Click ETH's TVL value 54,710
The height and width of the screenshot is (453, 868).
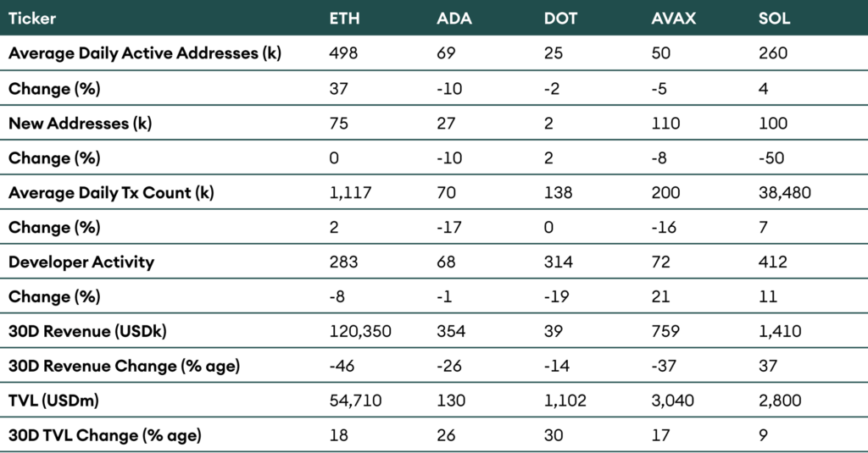point(353,401)
